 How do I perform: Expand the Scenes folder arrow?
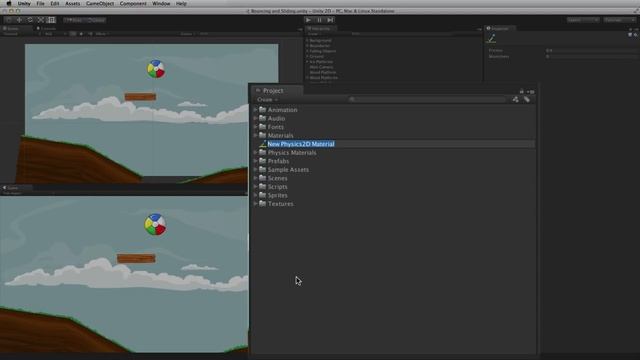point(256,178)
